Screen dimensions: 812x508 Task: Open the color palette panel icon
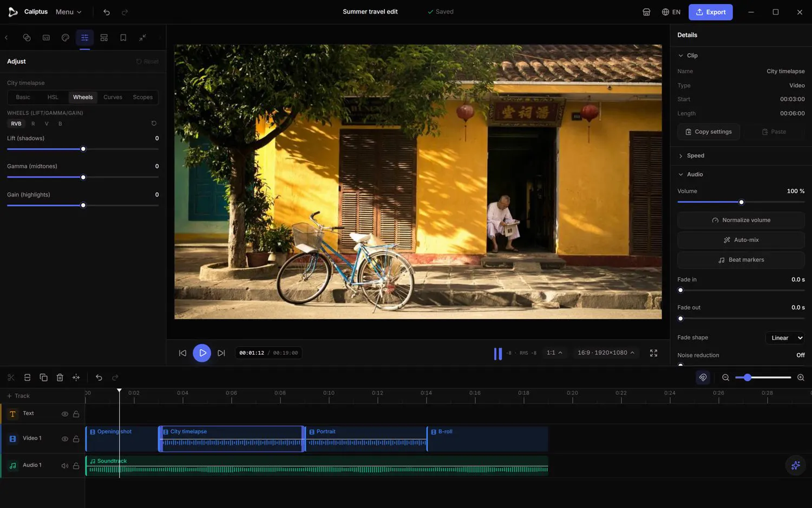(x=66, y=37)
